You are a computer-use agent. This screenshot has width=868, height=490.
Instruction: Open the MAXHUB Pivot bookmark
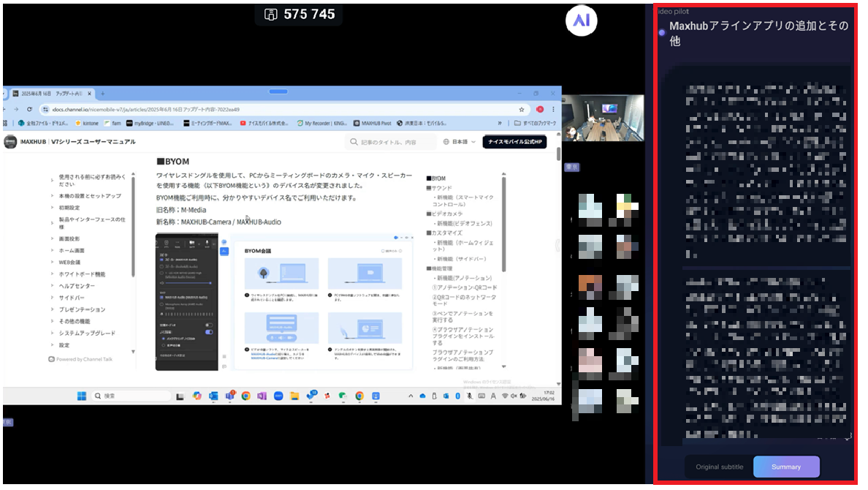pyautogui.click(x=373, y=123)
